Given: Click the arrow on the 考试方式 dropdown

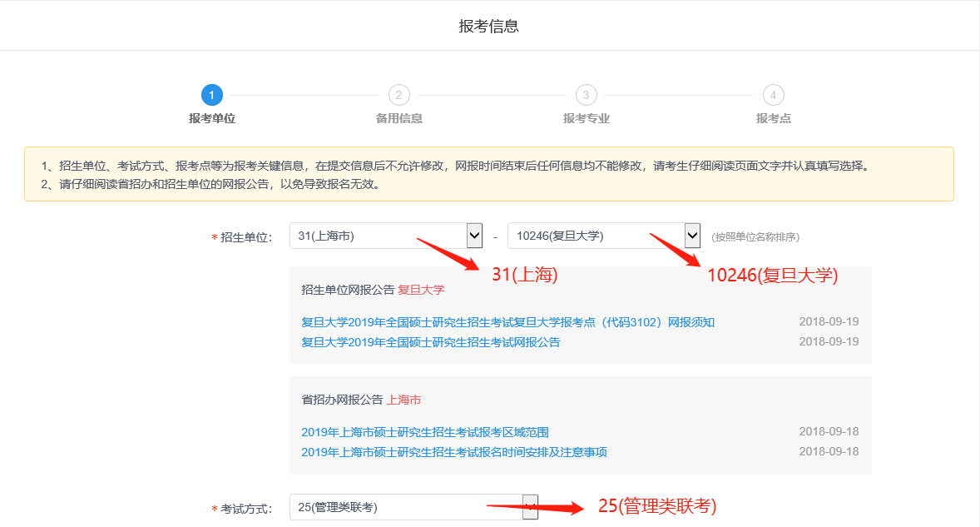Looking at the screenshot, I should click(x=530, y=507).
